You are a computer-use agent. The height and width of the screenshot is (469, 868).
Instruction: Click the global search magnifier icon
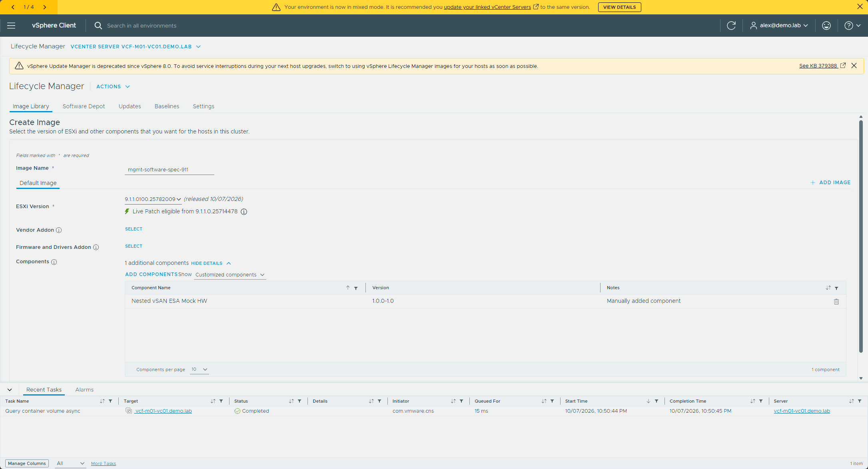[98, 26]
